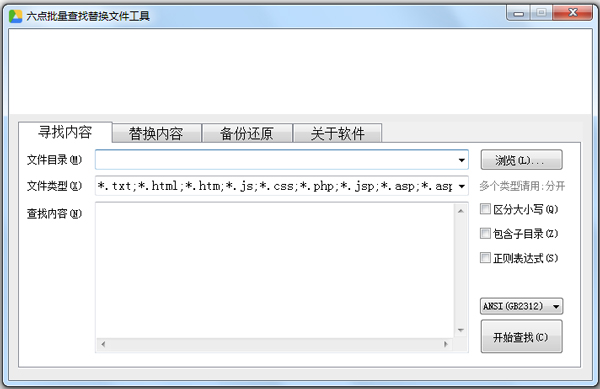Open the 替换内容 tab
The image size is (600, 389).
pyautogui.click(x=156, y=133)
